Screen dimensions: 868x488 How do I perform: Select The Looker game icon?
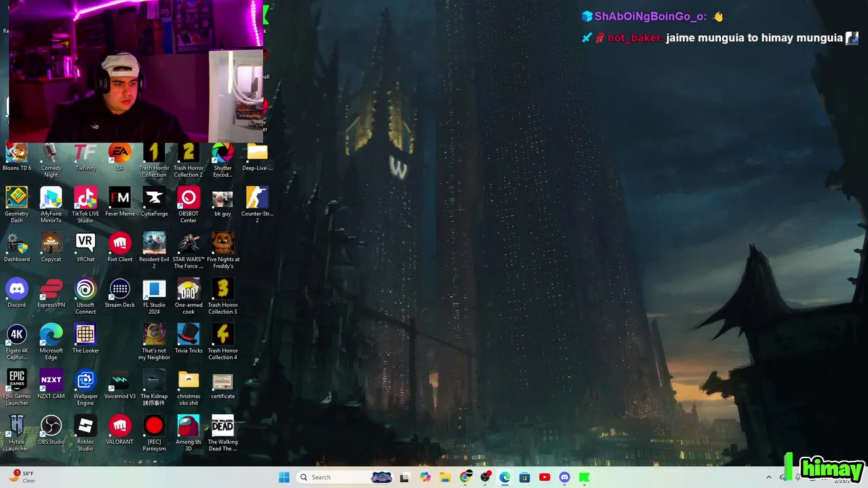coord(85,338)
